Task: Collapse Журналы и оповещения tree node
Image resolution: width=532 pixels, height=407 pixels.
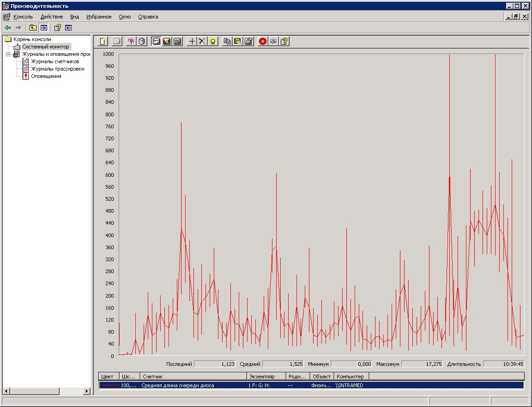Action: click(8, 54)
